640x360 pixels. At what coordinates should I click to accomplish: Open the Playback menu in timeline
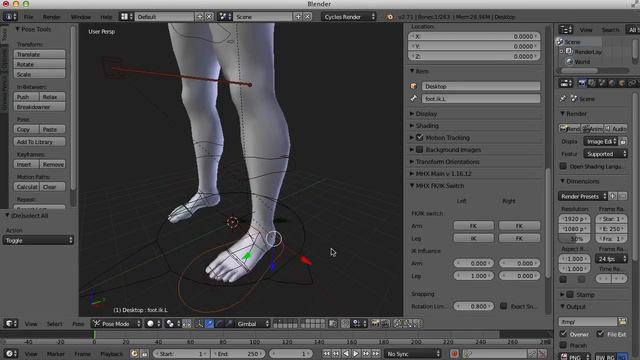pyautogui.click(x=111, y=353)
